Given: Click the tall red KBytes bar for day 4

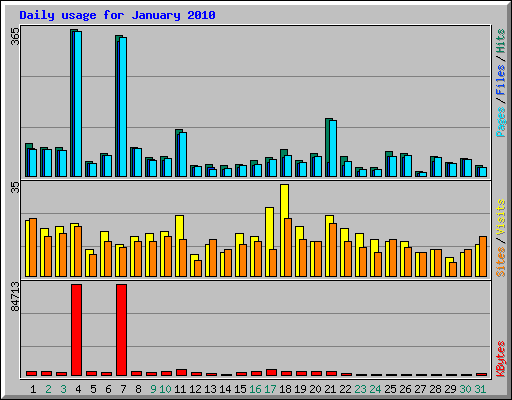Looking at the screenshot, I should click(76, 330).
